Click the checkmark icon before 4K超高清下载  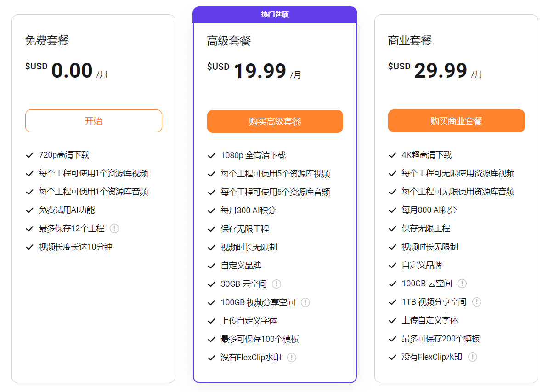click(392, 155)
